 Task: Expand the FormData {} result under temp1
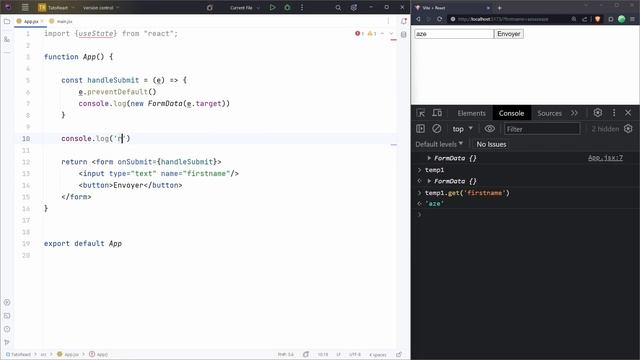point(429,181)
